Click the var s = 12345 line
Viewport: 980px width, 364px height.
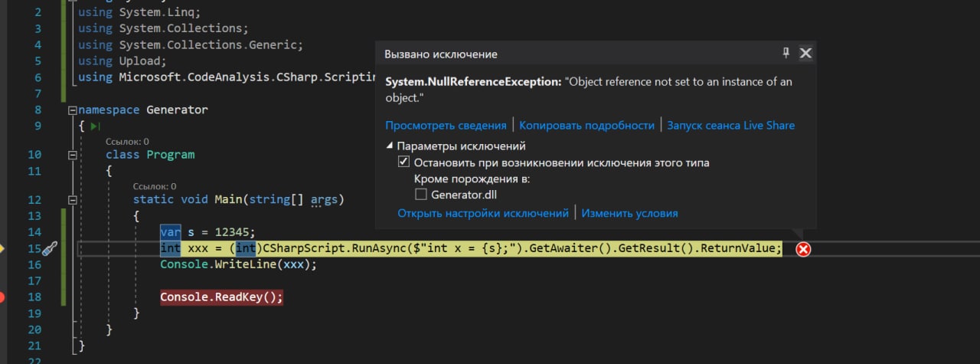click(207, 231)
